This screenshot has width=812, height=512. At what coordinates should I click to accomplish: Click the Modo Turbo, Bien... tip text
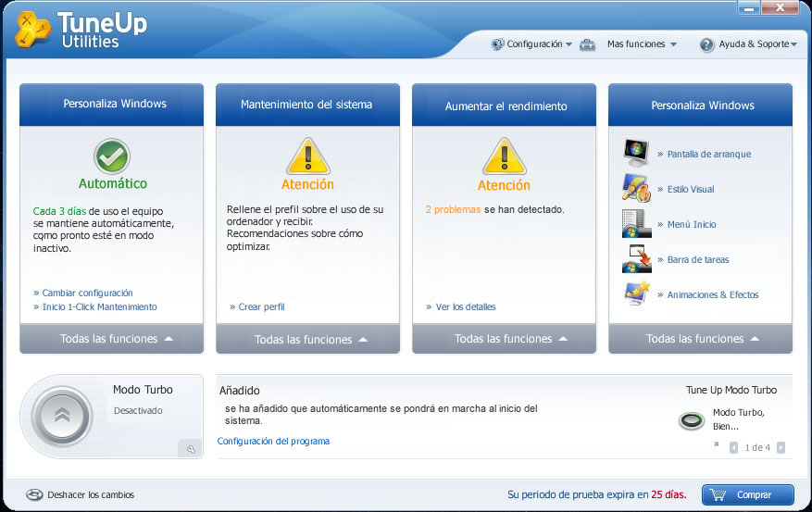tap(739, 419)
